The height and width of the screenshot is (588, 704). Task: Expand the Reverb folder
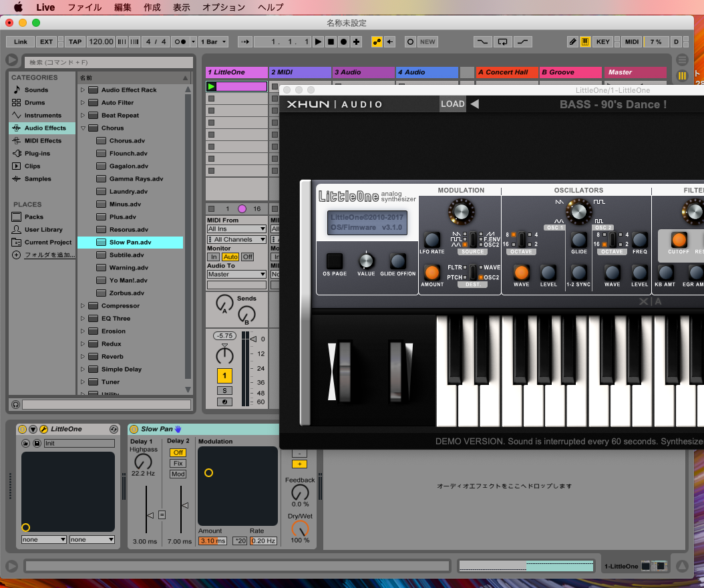pyautogui.click(x=83, y=357)
